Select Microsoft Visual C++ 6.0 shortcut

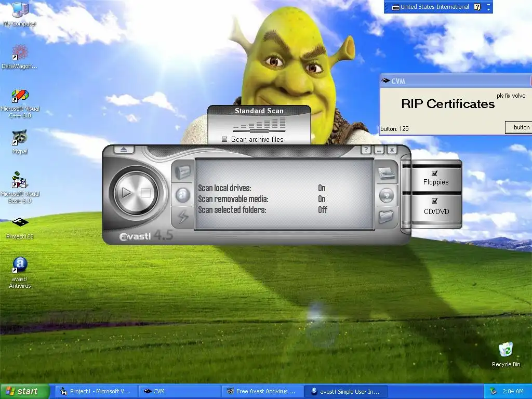20,103
